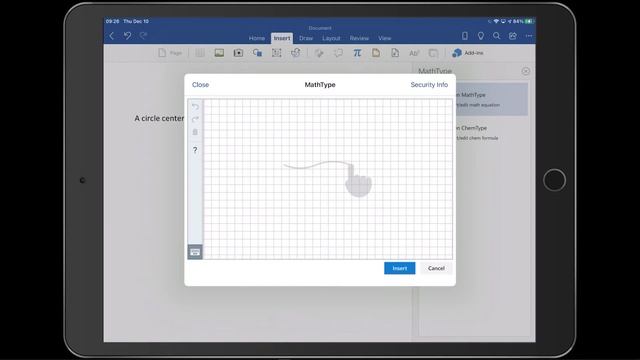
Task: Tap the Wi-Fi status icon
Action: [x=496, y=21]
